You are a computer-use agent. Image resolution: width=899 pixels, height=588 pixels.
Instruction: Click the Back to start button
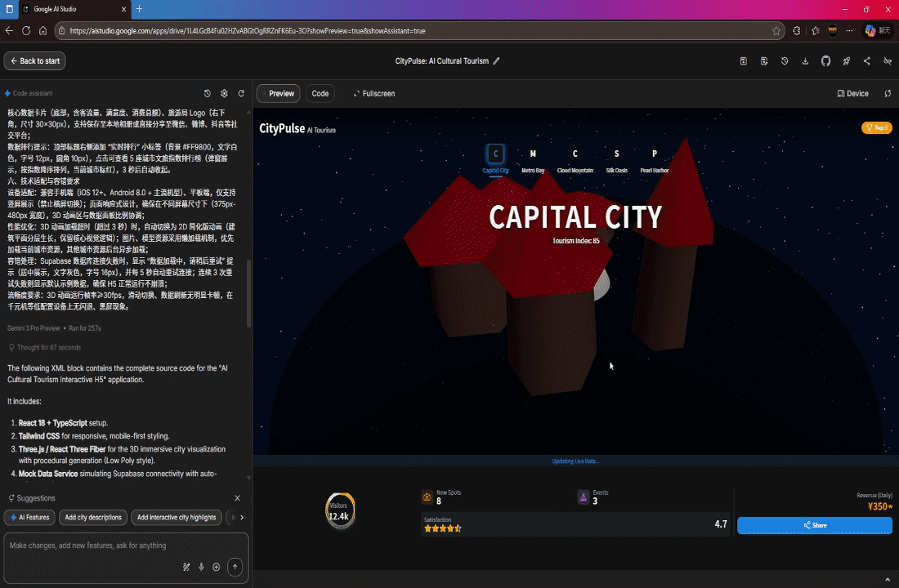point(34,60)
